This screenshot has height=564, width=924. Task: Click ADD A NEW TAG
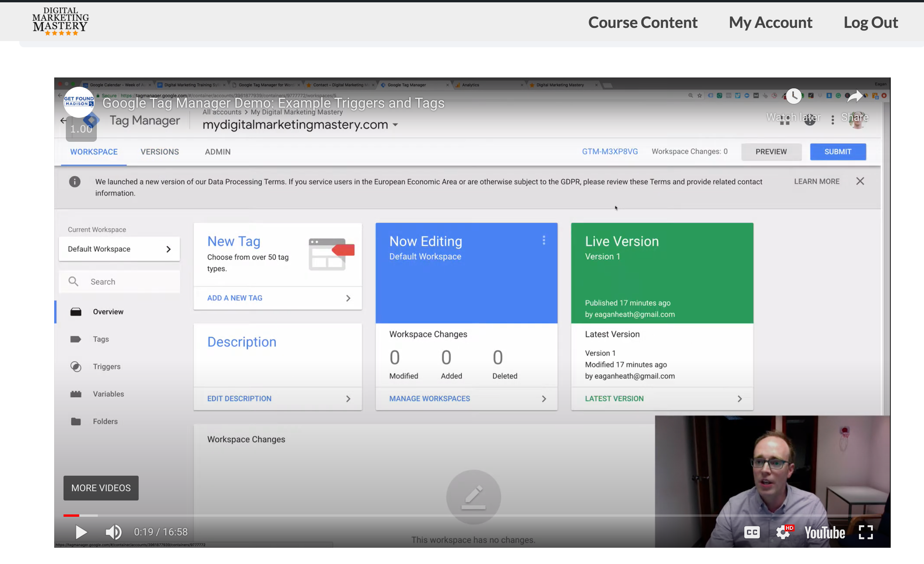point(235,298)
